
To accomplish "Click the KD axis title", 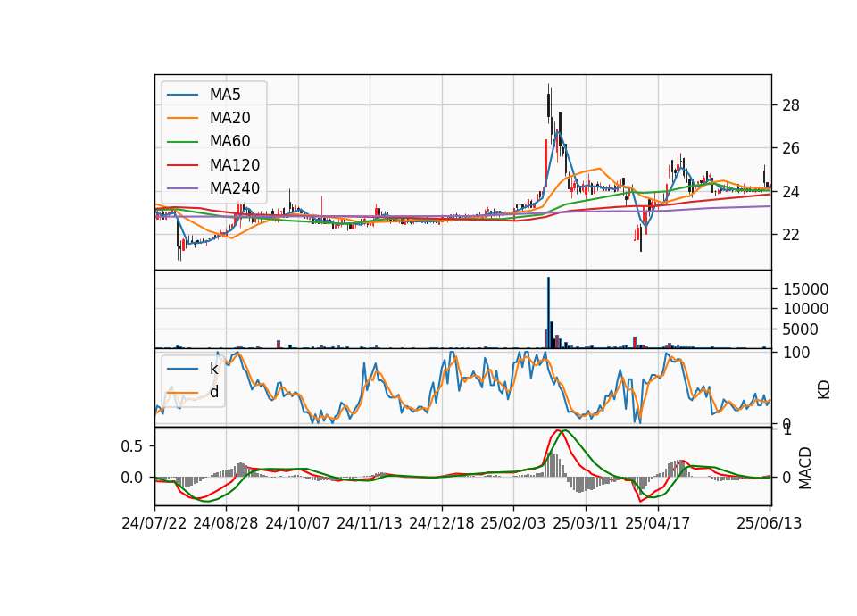I will click(x=824, y=390).
